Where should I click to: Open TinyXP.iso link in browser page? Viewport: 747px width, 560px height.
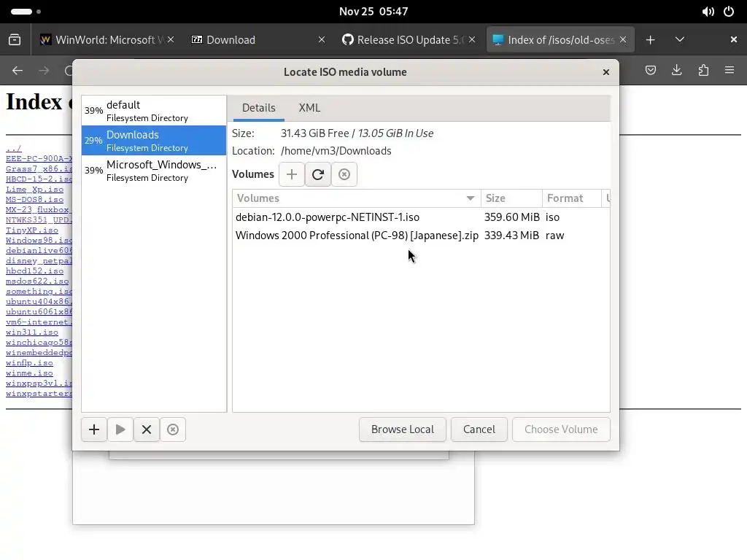tap(32, 230)
